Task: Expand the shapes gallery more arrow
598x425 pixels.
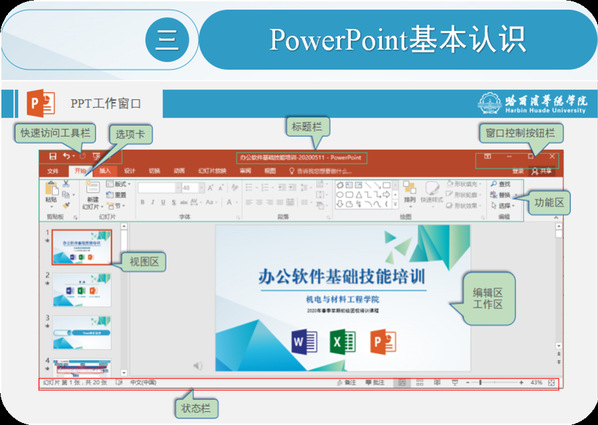Action: 395,204
